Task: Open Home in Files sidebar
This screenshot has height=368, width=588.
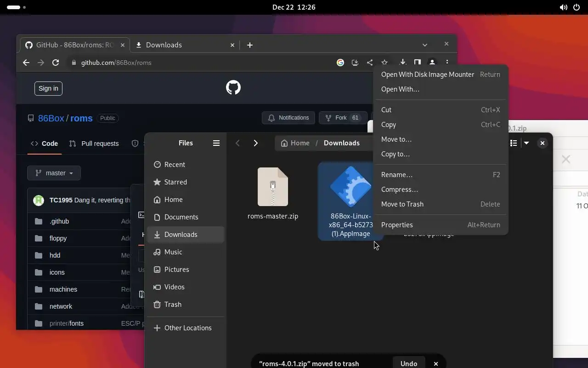Action: (186, 200)
